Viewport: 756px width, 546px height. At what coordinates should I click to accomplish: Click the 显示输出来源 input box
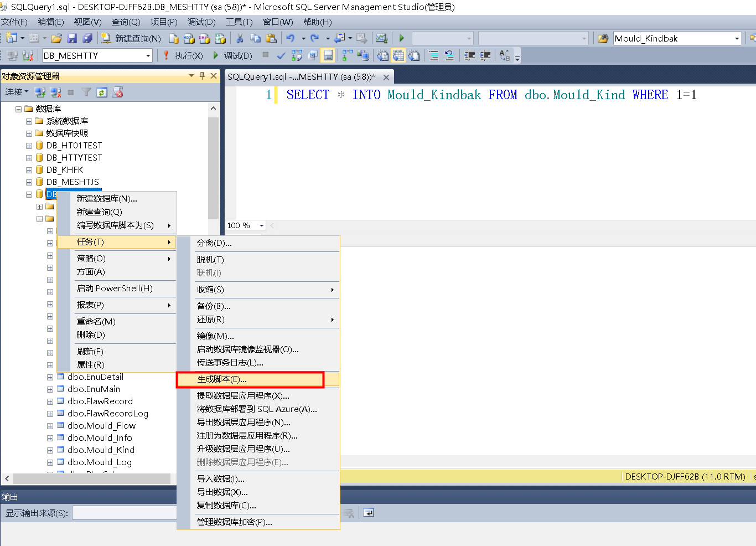125,513
